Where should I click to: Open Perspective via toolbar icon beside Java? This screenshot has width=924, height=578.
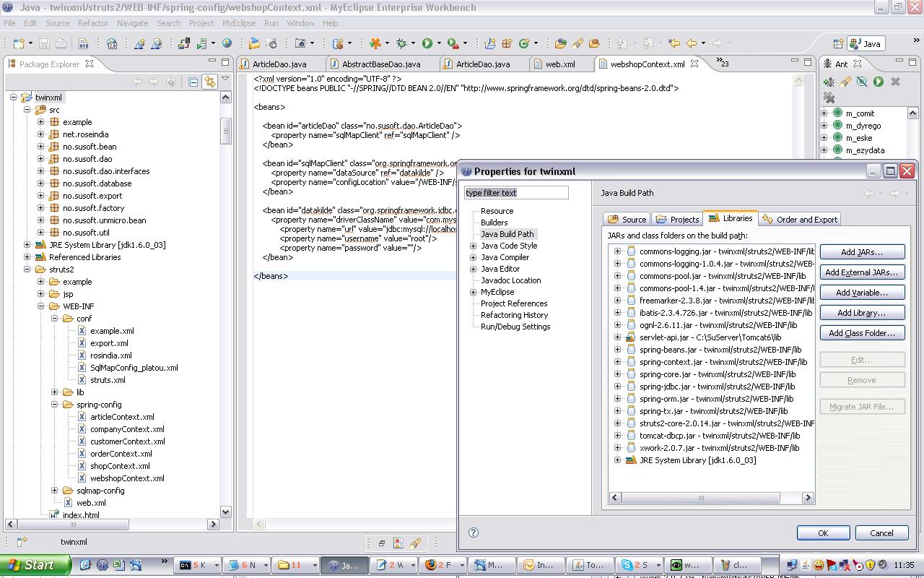click(x=838, y=43)
